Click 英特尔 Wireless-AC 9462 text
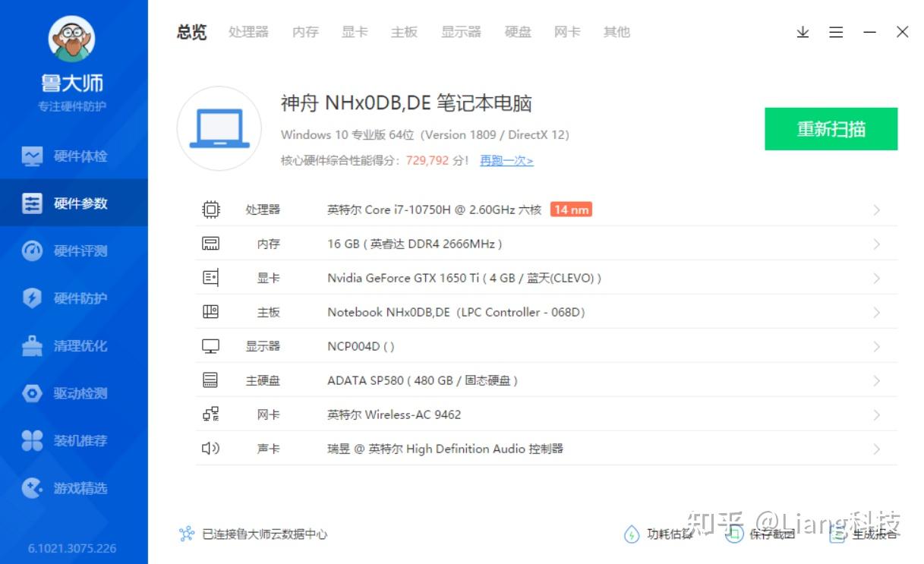 click(394, 414)
